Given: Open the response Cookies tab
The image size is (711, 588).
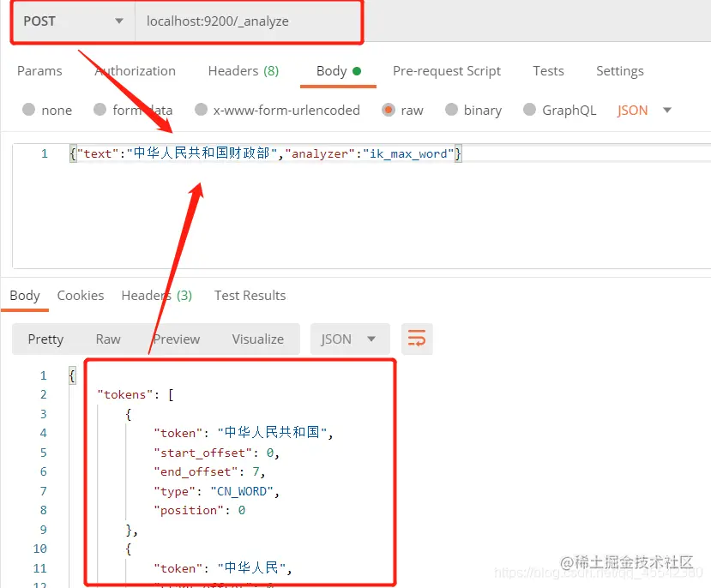Looking at the screenshot, I should [81, 296].
